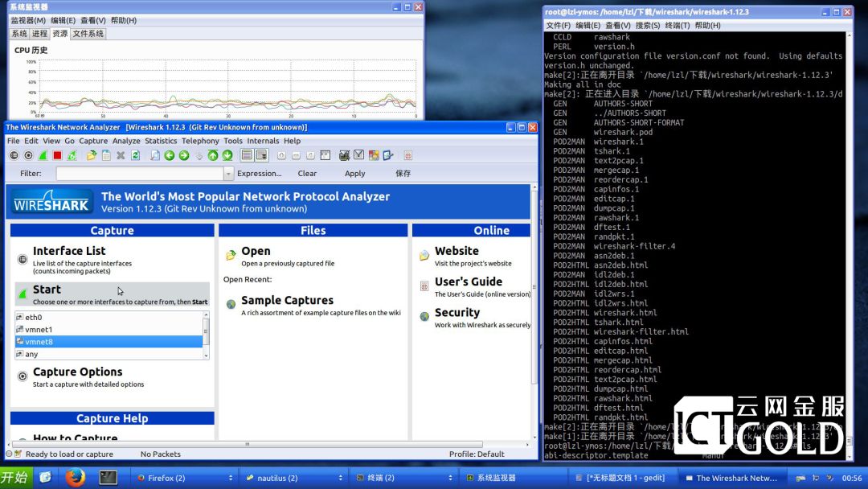The image size is (868, 489).
Task: Save the capture file toolbar icon
Action: point(106,155)
